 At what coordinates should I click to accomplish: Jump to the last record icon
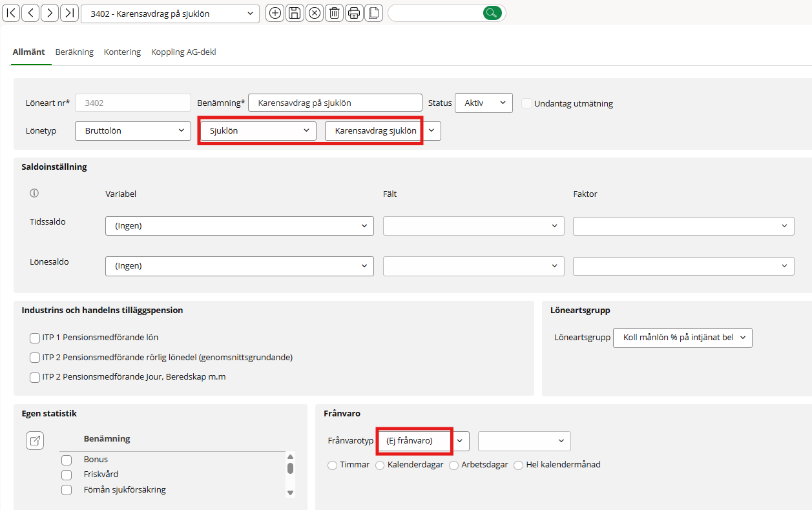click(69, 13)
